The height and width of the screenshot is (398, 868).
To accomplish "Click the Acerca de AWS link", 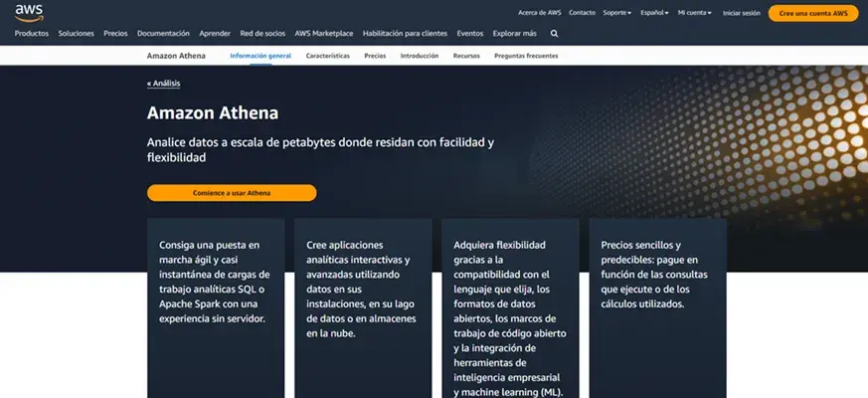I will coord(540,13).
